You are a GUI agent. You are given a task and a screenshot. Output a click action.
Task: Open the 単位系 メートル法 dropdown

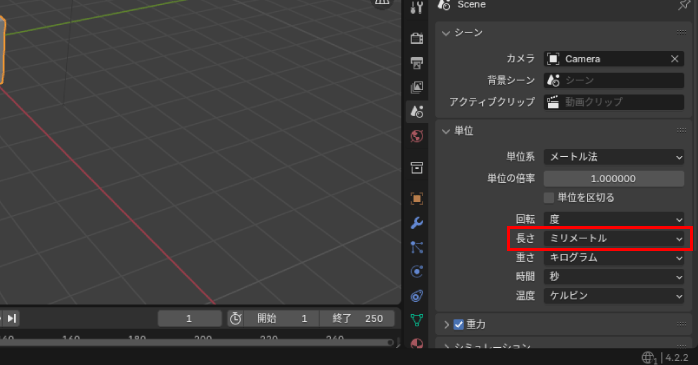point(614,157)
